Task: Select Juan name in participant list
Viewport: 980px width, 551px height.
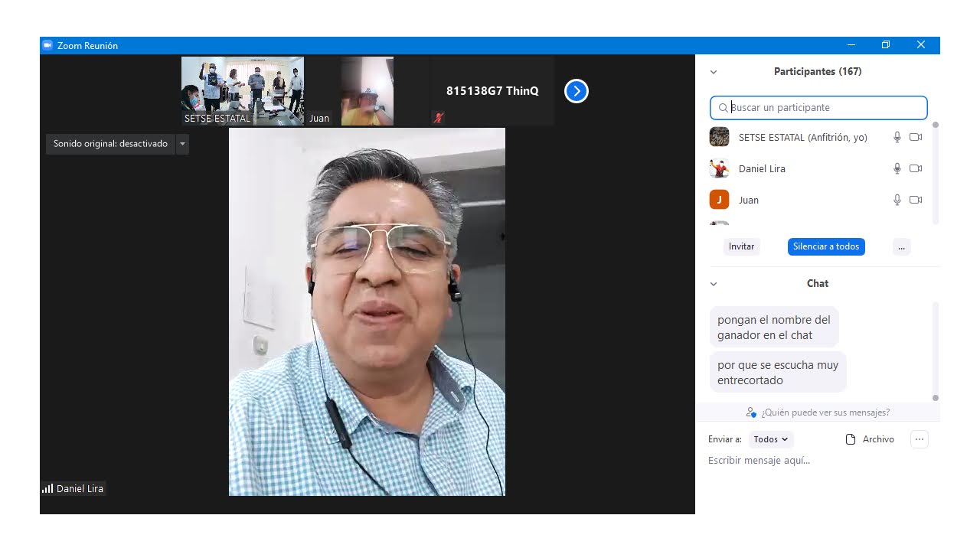Action: (749, 201)
